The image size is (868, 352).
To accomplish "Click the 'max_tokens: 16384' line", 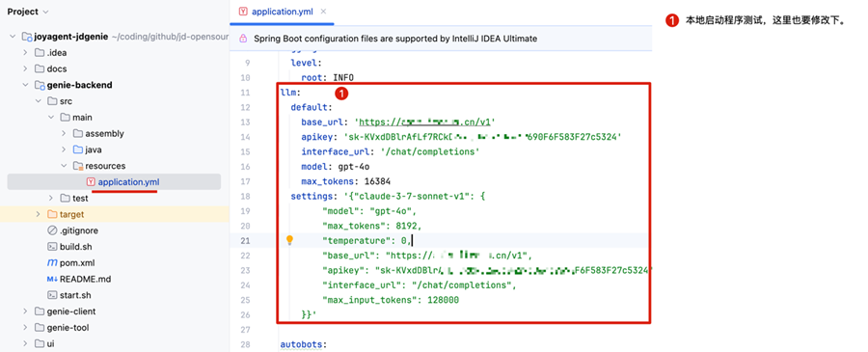I will point(346,182).
